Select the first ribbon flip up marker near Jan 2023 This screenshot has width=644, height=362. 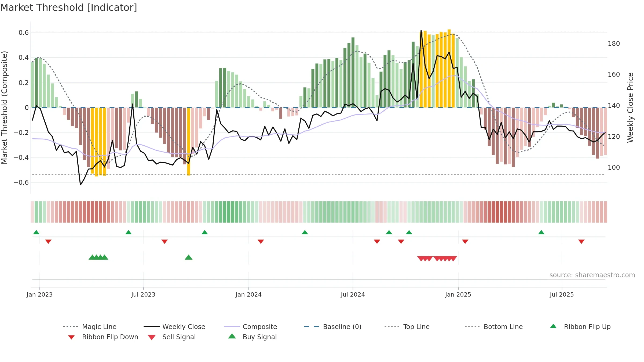point(36,232)
